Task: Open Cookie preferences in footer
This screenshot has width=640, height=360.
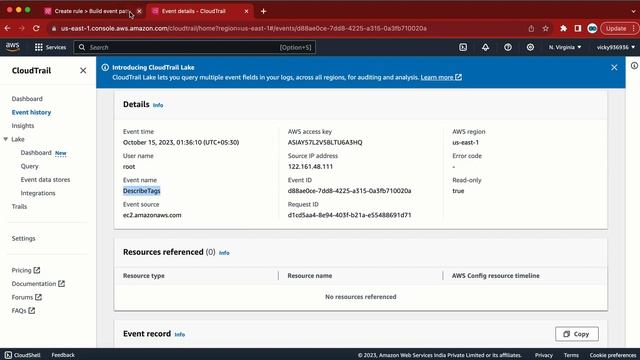Action: click(613, 355)
